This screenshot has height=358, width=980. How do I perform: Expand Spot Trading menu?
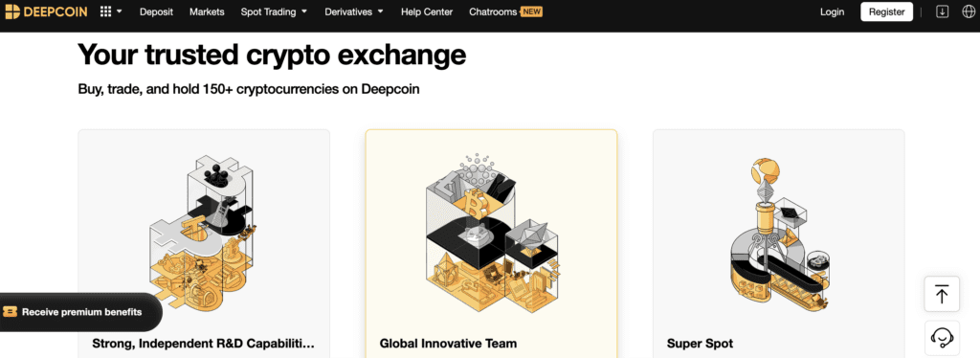click(274, 11)
